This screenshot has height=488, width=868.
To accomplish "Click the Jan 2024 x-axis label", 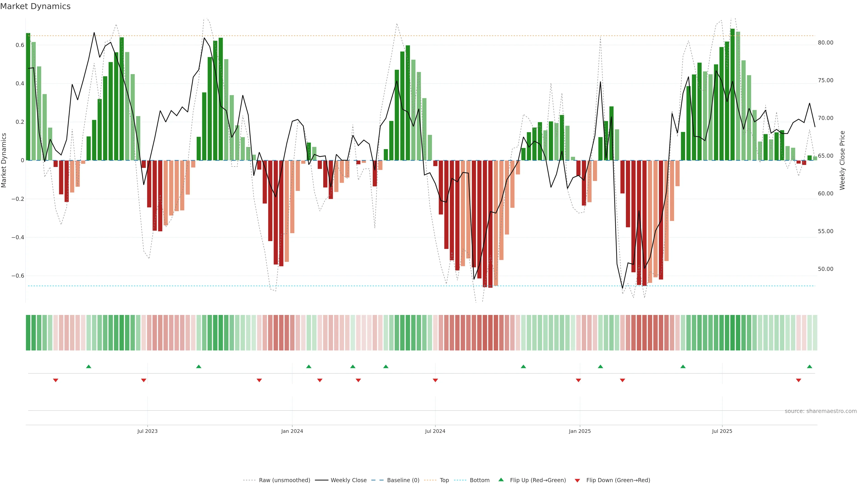I will pos(292,431).
